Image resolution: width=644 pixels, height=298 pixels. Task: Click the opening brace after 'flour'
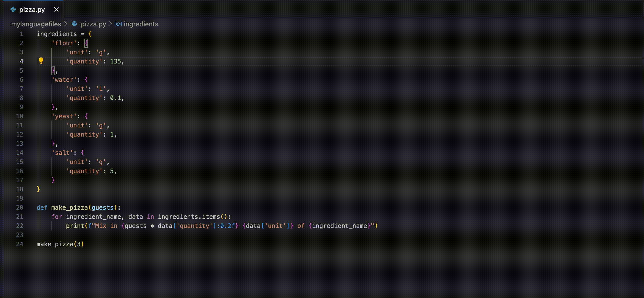pos(86,43)
